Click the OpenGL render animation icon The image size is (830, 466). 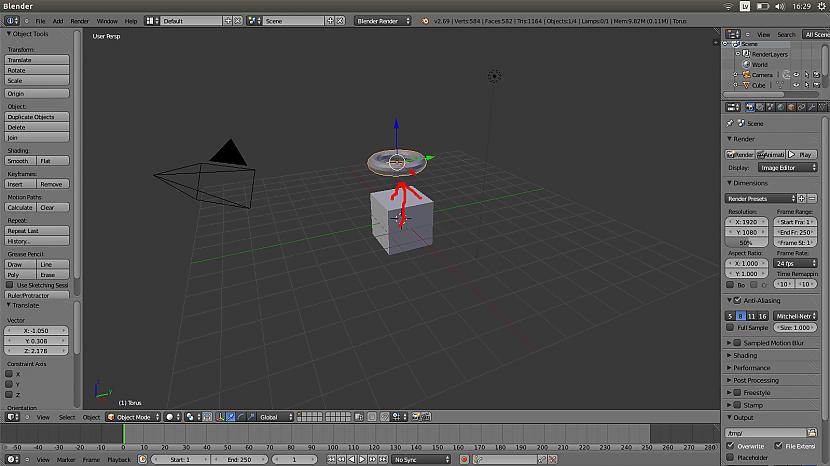(x=426, y=417)
